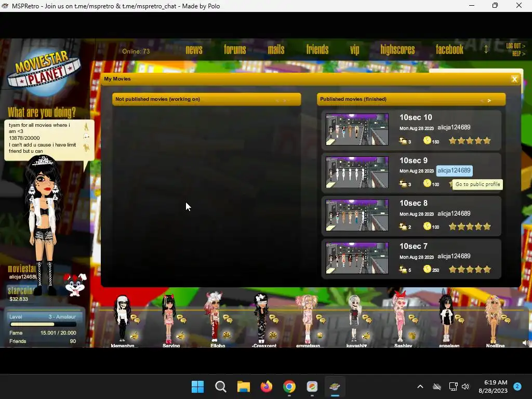Open the vip menu
The image size is (532, 399).
(x=354, y=50)
